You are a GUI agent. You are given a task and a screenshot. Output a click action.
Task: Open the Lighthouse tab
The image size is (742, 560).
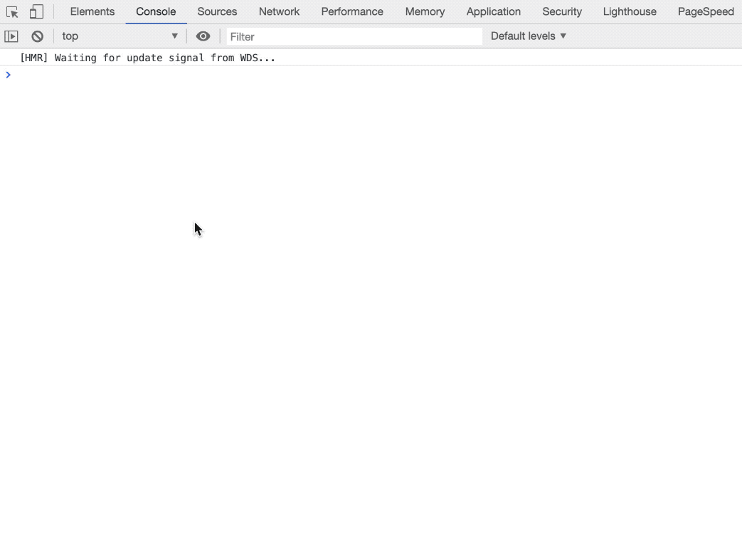(x=629, y=12)
